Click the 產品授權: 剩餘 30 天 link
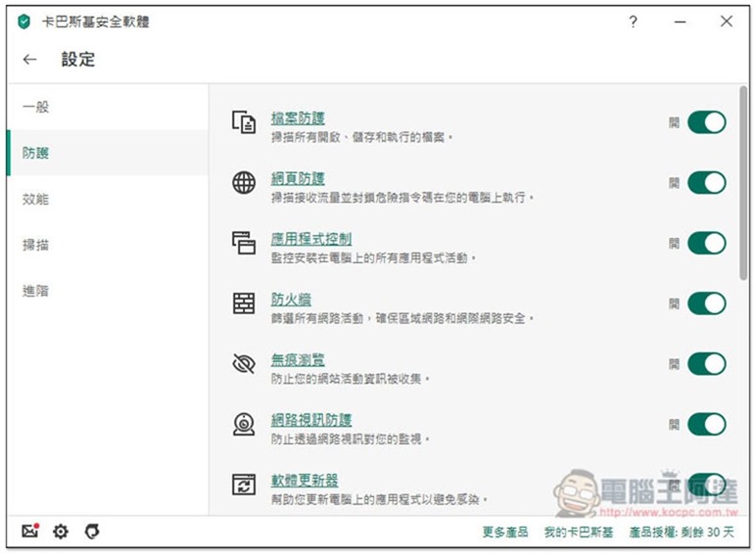This screenshot has width=756, height=554. coord(682,531)
